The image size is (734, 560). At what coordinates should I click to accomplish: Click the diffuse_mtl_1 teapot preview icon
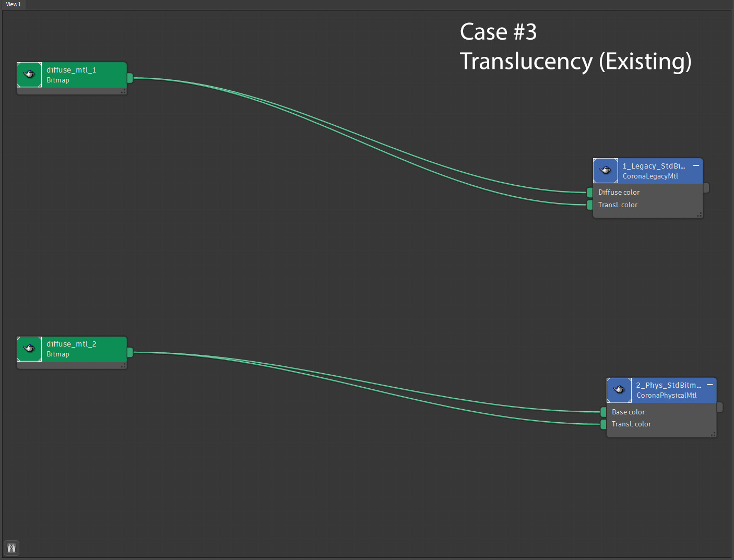click(x=29, y=75)
